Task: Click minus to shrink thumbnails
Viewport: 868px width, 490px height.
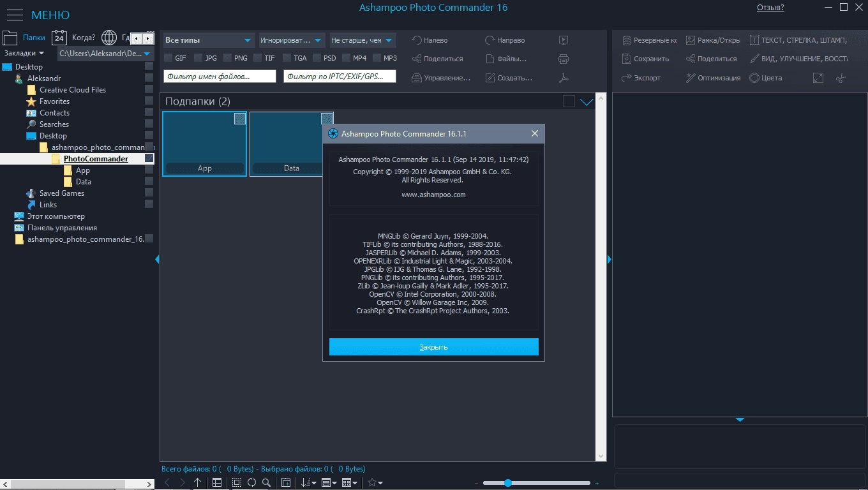Action: [477, 483]
